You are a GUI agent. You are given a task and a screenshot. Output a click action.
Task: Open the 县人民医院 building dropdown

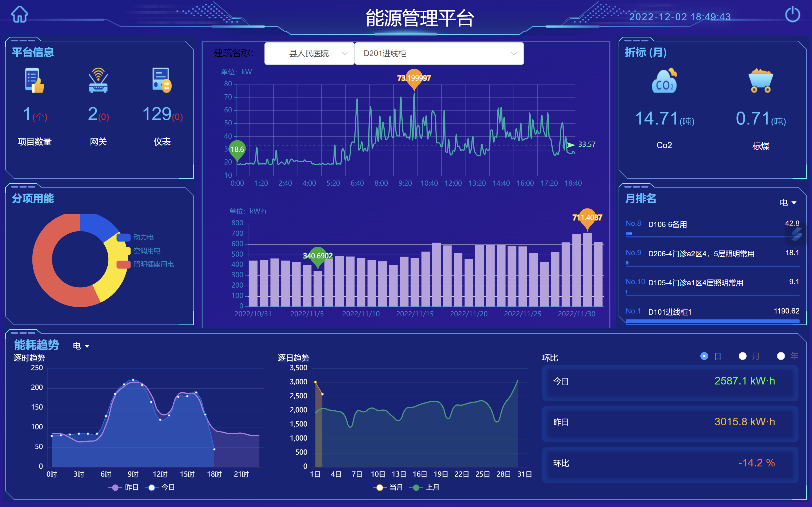pos(309,53)
